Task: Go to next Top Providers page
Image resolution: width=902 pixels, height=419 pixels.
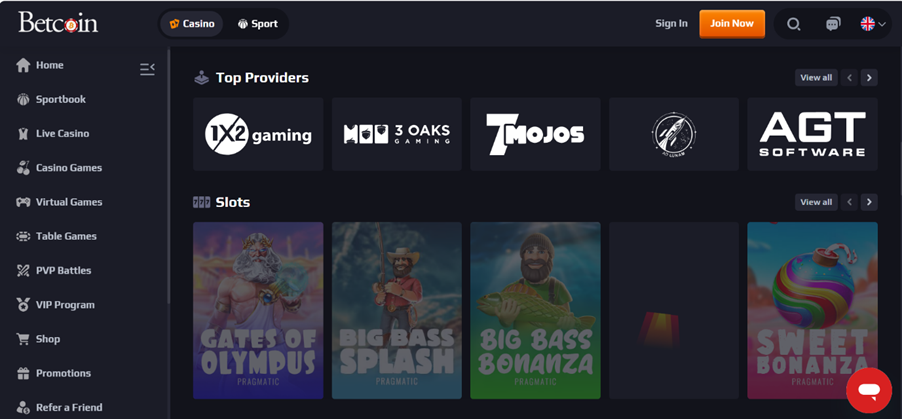Action: pyautogui.click(x=869, y=78)
